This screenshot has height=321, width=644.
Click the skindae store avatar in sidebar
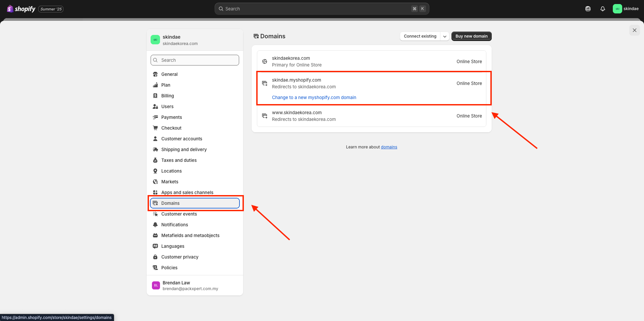click(155, 40)
